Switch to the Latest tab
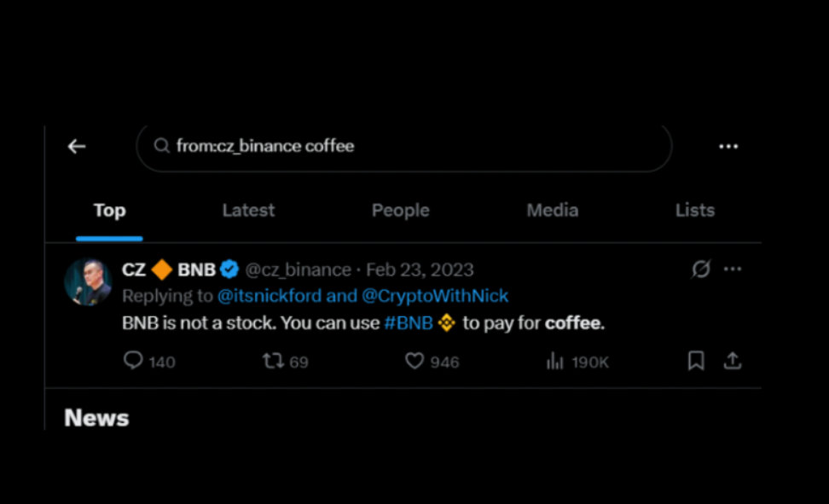 click(x=248, y=211)
